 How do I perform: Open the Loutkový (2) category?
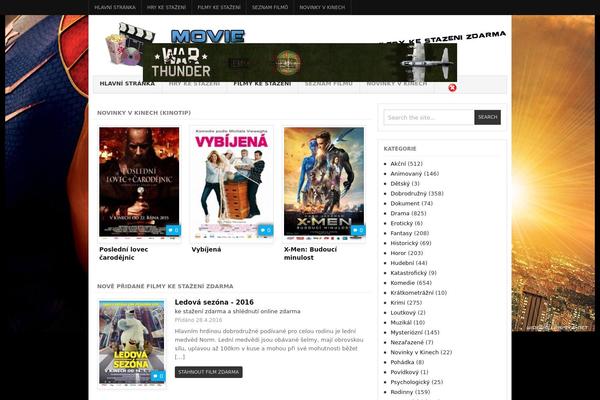click(408, 313)
